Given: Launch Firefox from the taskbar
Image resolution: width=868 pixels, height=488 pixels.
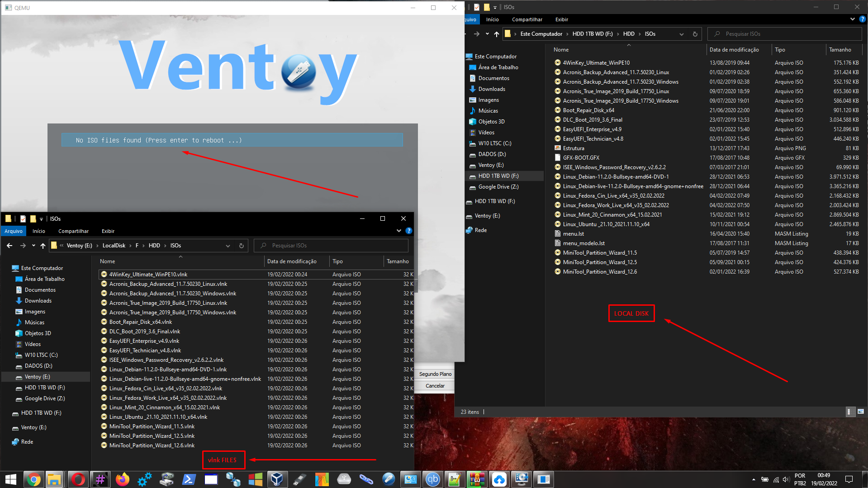Looking at the screenshot, I should click(x=123, y=479).
